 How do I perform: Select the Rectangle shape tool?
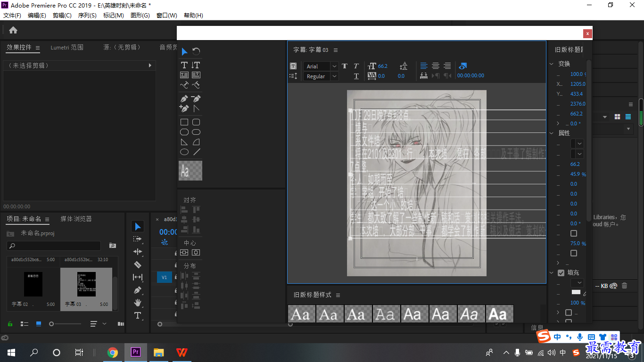[x=184, y=122]
